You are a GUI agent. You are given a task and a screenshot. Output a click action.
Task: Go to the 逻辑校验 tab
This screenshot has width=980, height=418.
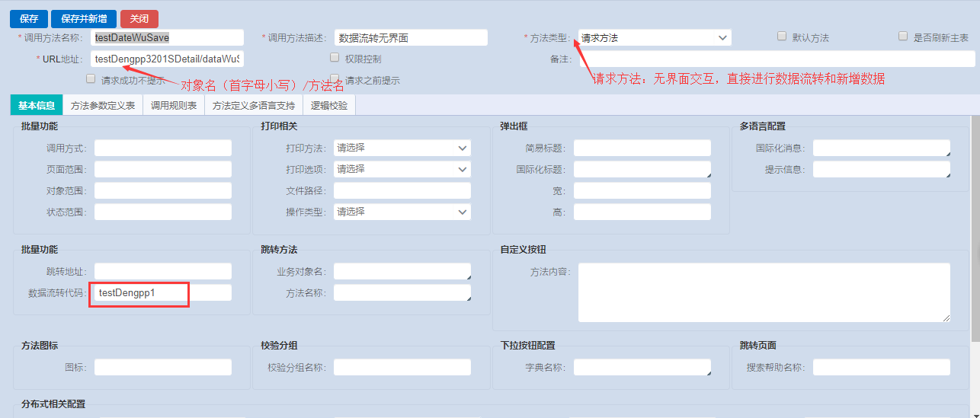point(329,106)
